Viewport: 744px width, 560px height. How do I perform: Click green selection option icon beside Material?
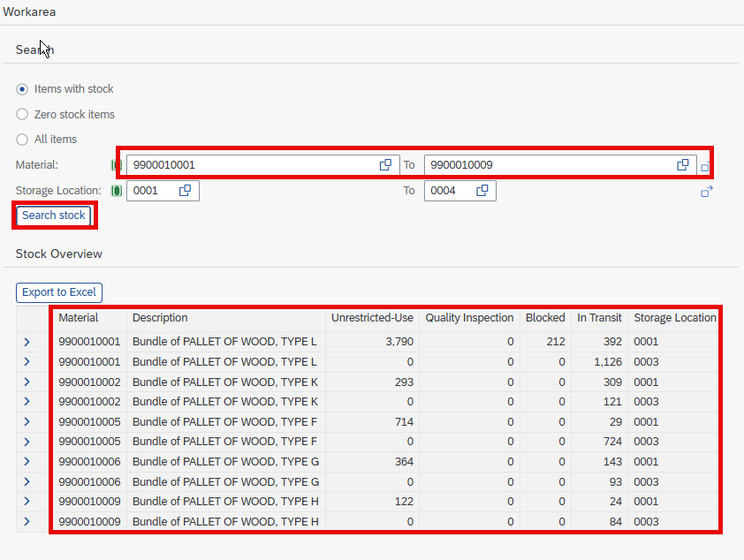tap(117, 165)
